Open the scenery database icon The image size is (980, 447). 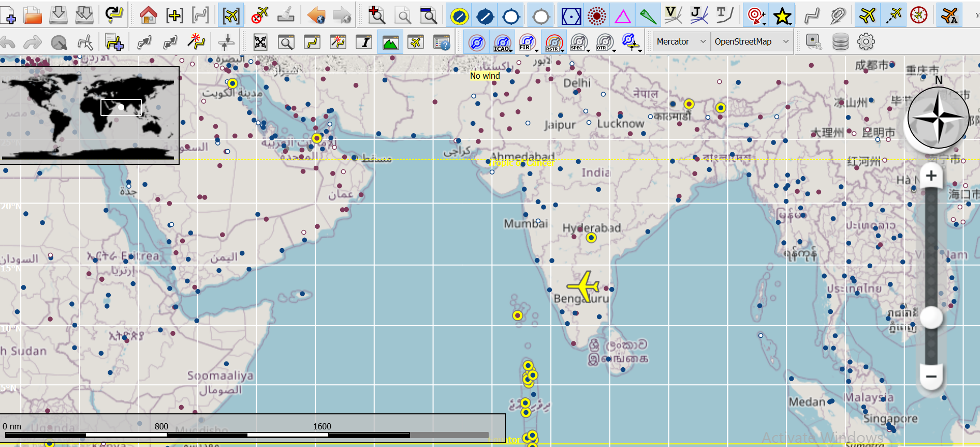coord(840,41)
